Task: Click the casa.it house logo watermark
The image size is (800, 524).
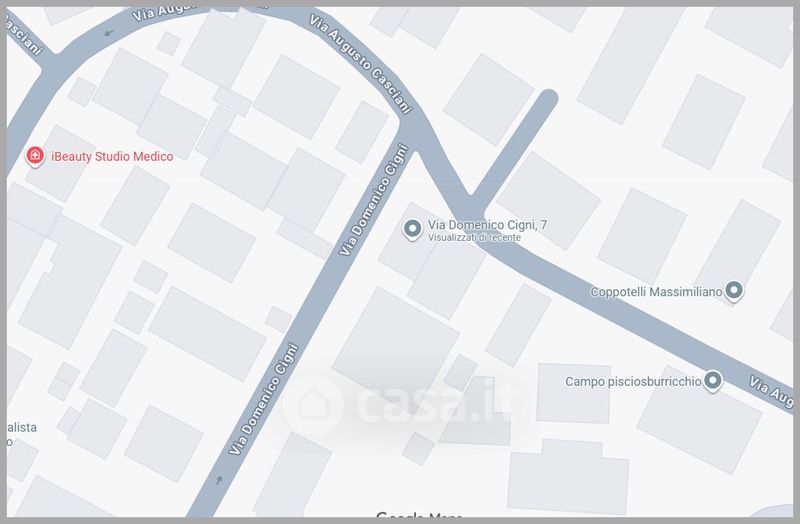Action: (313, 405)
